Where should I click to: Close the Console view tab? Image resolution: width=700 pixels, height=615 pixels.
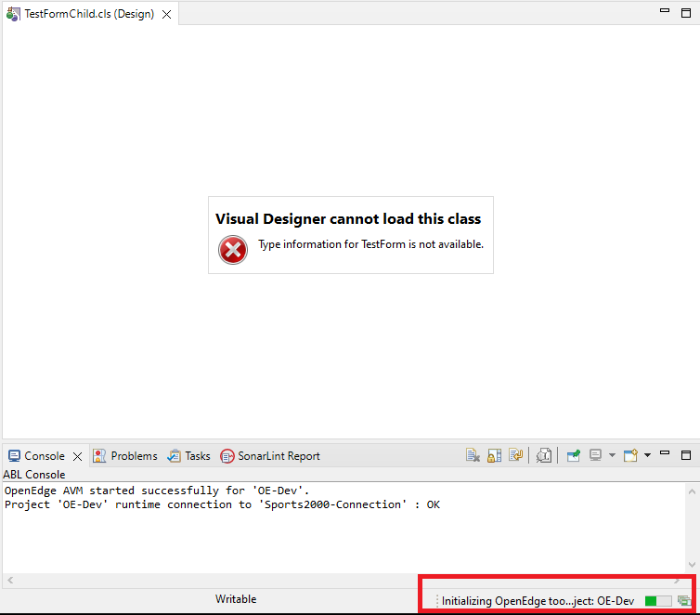coord(77,456)
